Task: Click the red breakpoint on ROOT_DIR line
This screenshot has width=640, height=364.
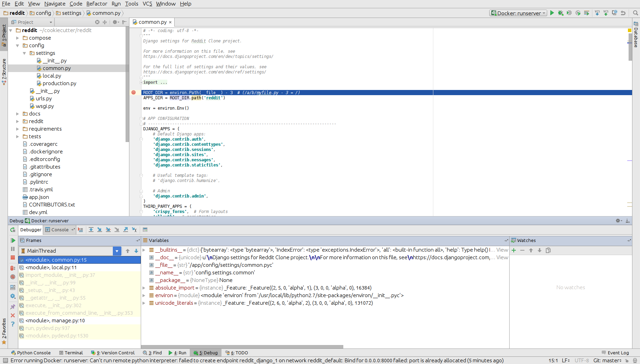Action: coord(133,92)
